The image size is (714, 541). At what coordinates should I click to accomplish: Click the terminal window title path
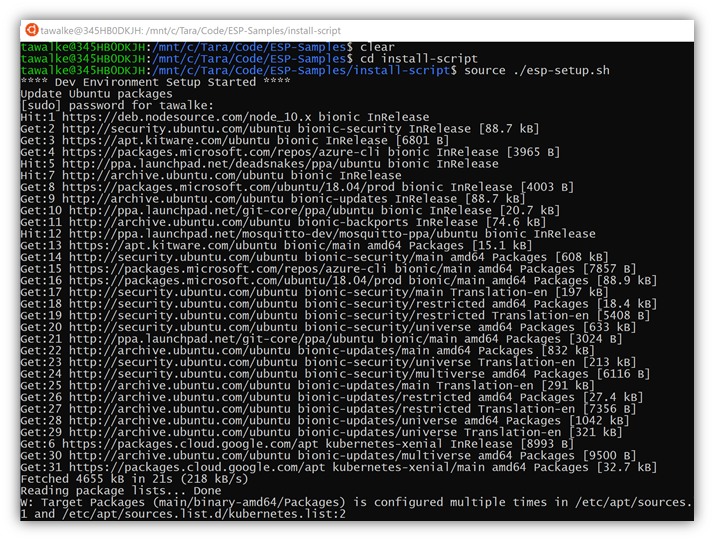[x=190, y=31]
